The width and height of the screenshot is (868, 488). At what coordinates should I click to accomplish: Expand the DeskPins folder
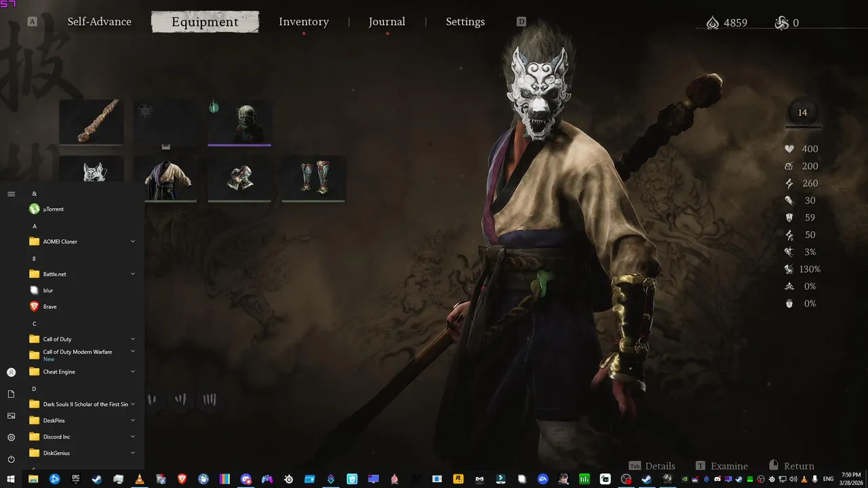click(81, 420)
